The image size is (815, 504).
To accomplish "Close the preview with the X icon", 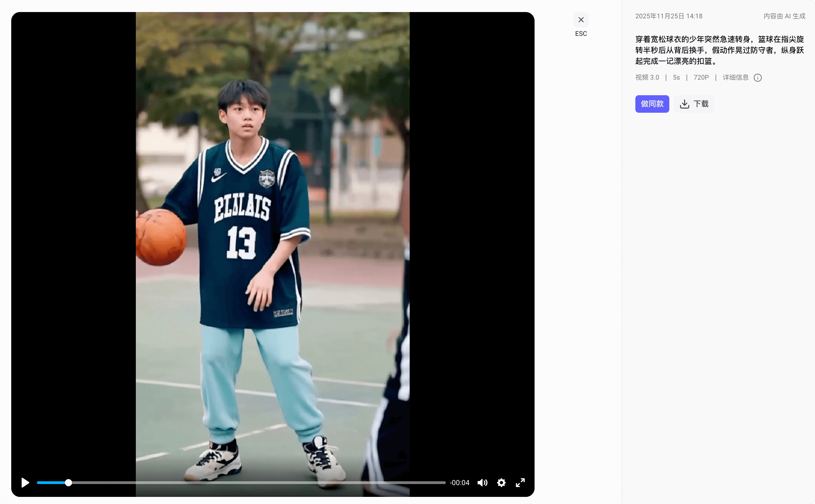I will click(581, 20).
